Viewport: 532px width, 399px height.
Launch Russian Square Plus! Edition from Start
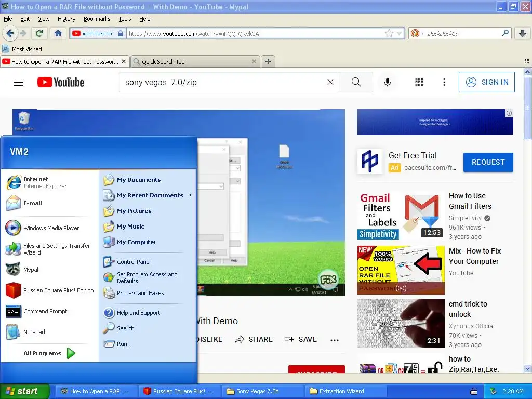(x=49, y=290)
